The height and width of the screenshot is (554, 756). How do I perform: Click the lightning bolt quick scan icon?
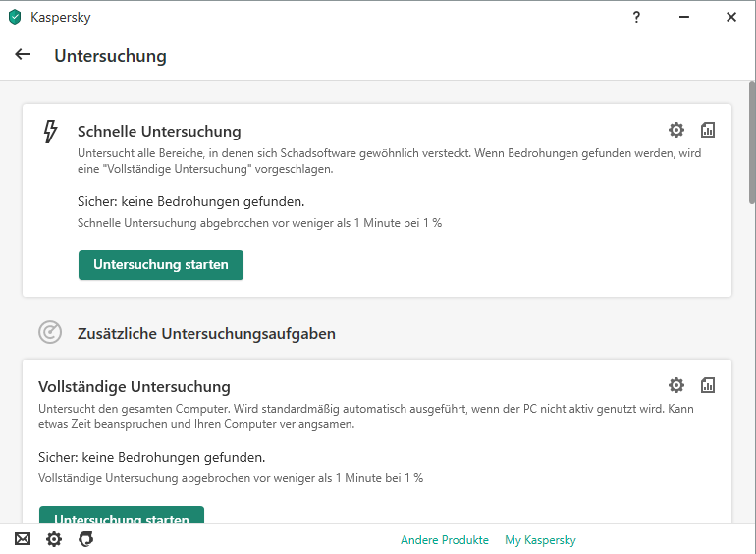click(x=50, y=132)
